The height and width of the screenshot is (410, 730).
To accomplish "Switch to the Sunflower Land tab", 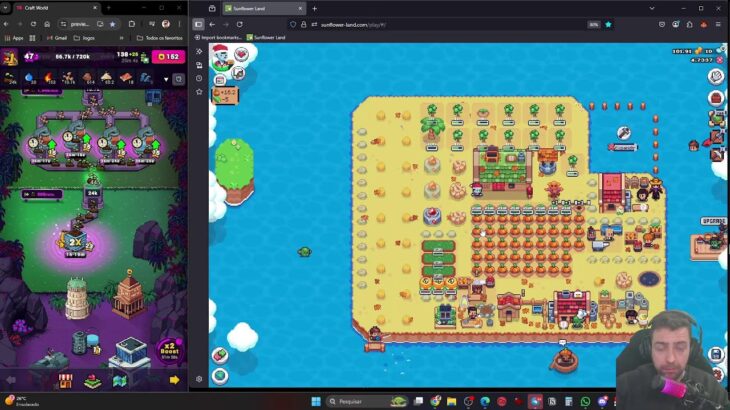I will pyautogui.click(x=263, y=8).
